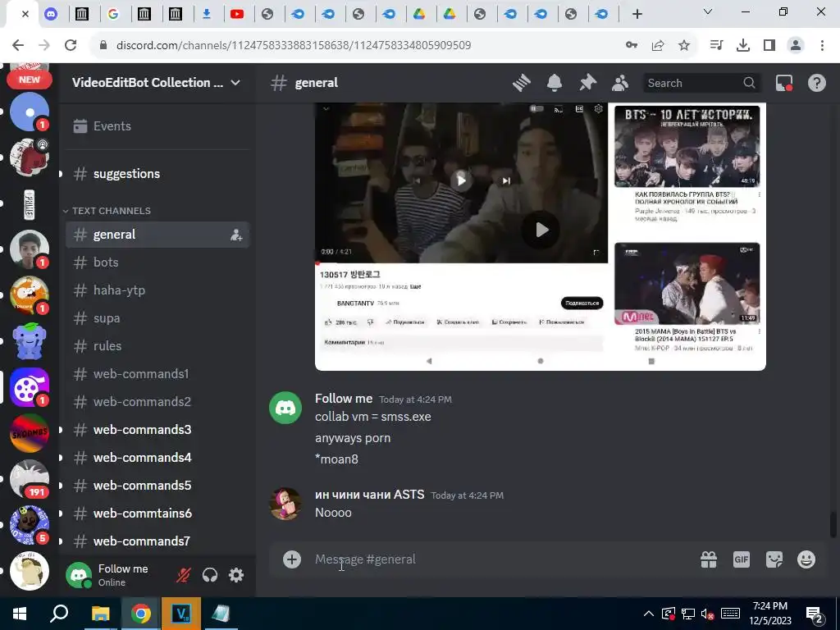
Task: Open the blue elephant server icon
Action: 30,340
